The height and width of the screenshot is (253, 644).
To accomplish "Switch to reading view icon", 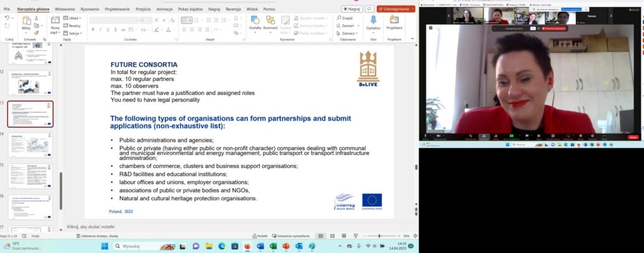I will tap(343, 236).
